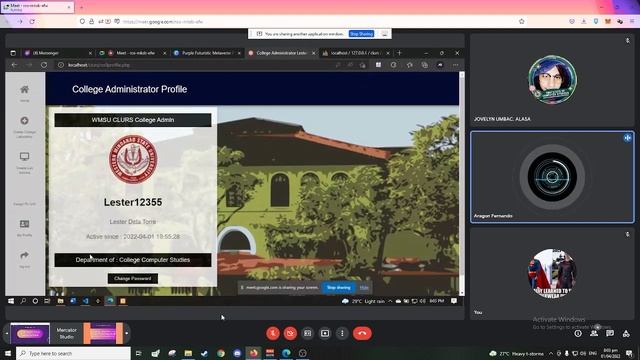
Task: Click the localhost address bar in shared browser
Action: pos(196,65)
